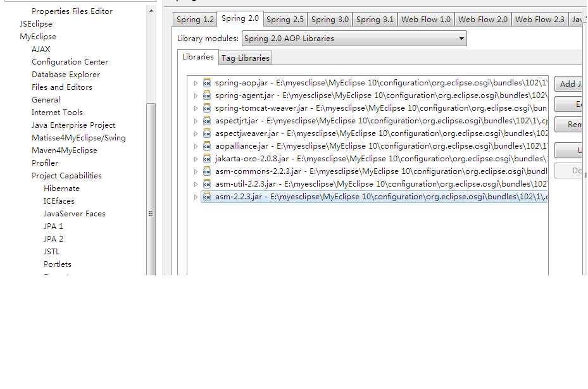Expand the asm-2.2.3.jar entry

(x=196, y=197)
